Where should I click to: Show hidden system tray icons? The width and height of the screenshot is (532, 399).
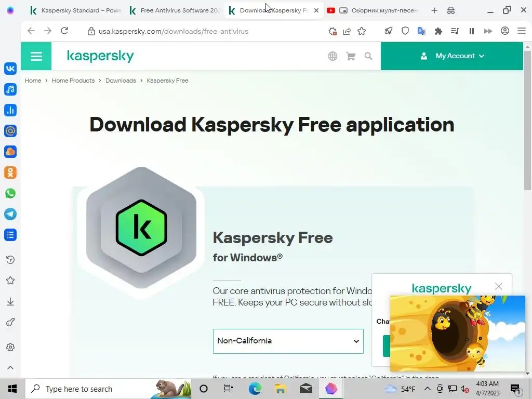[428, 389]
